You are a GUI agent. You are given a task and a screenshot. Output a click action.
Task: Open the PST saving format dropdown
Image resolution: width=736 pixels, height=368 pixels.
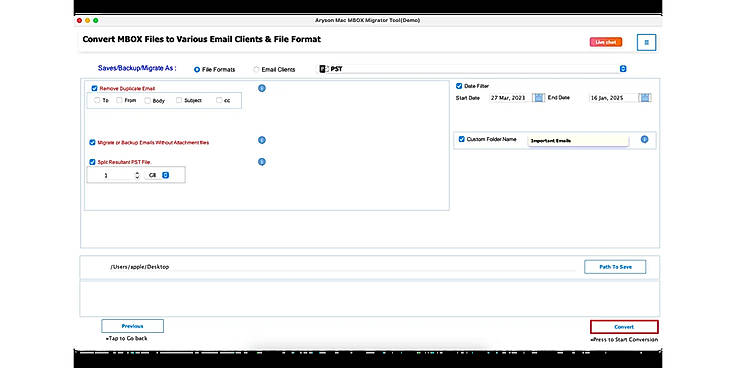point(623,69)
